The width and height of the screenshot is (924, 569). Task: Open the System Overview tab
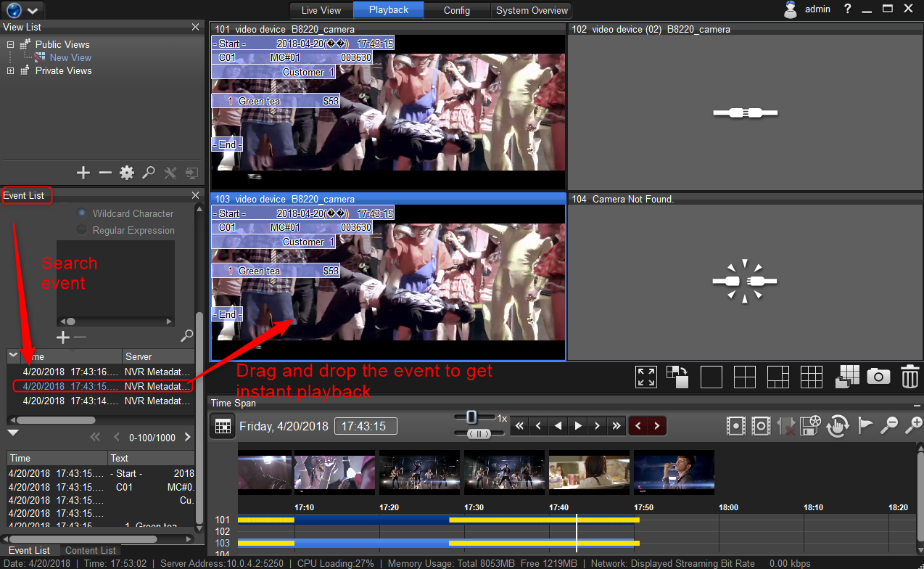pos(532,10)
